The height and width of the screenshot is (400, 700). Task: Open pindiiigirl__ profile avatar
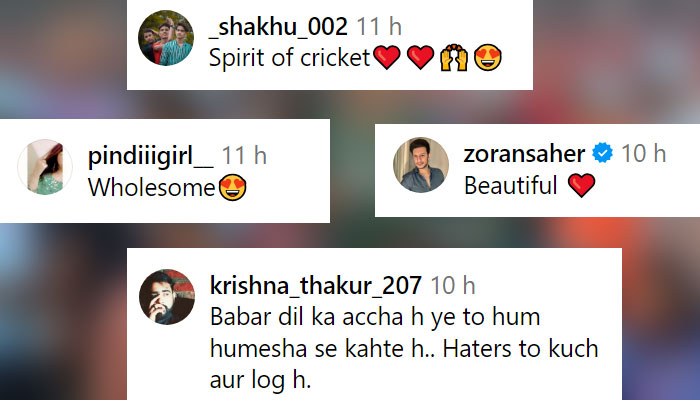45,167
